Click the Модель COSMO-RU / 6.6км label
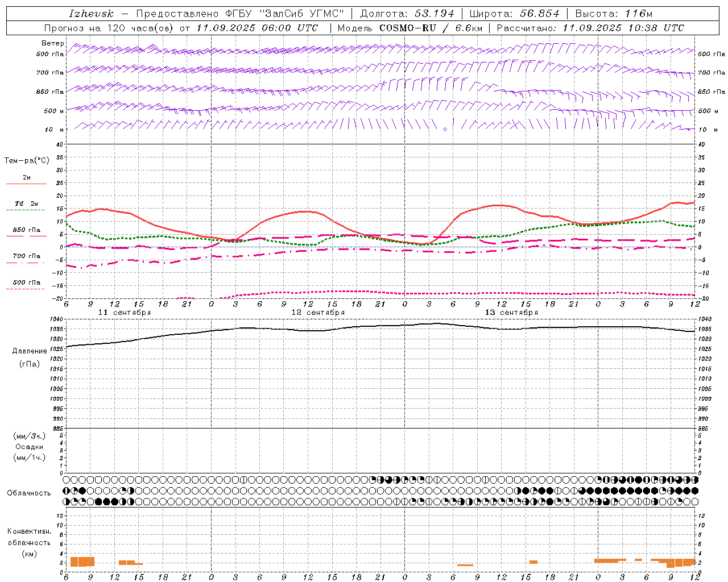 [x=410, y=28]
